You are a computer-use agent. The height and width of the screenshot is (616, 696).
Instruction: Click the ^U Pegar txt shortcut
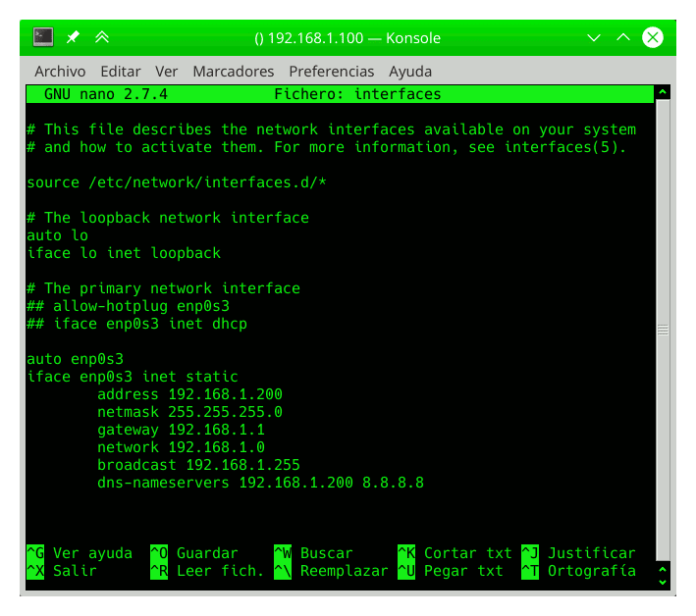(x=451, y=571)
